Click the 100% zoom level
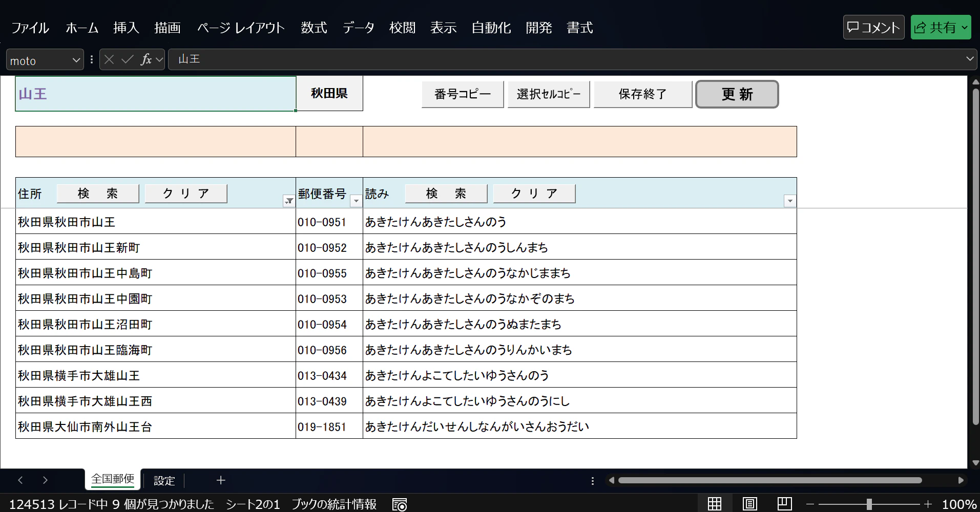 (960, 504)
